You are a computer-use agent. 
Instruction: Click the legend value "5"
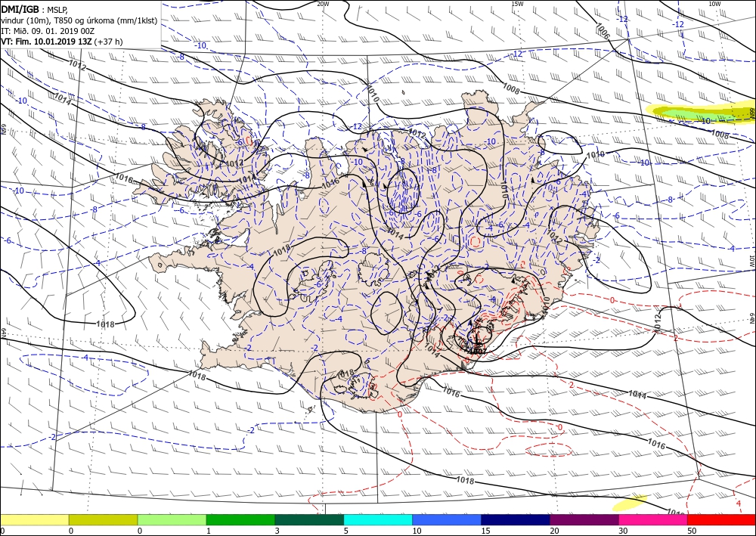click(x=346, y=531)
